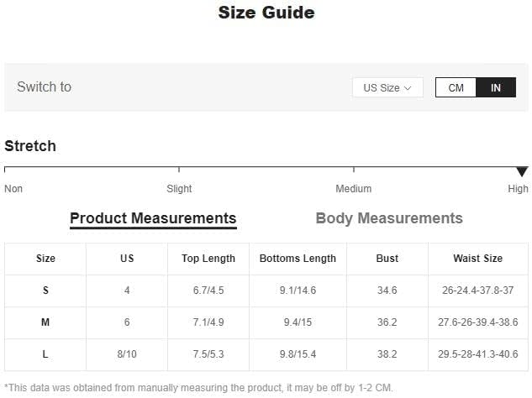Click the Top Length column header
Viewport: 532px width, 398px height.
[208, 259]
